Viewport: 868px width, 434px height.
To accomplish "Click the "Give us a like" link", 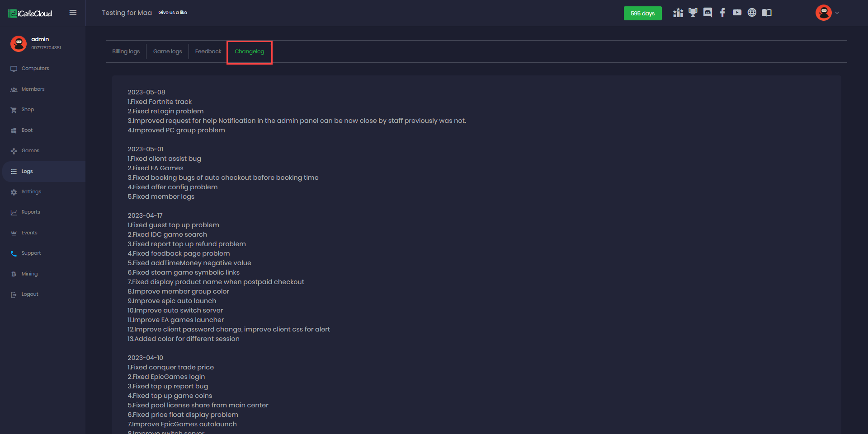I will click(173, 13).
